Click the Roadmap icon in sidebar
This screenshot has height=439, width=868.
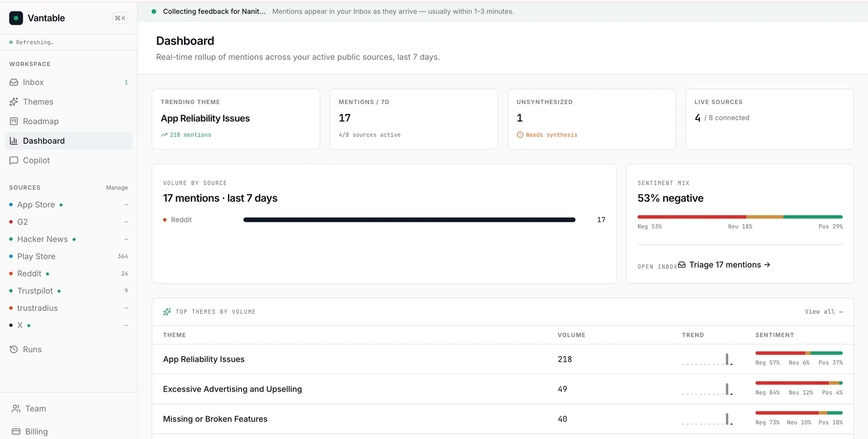[14, 122]
